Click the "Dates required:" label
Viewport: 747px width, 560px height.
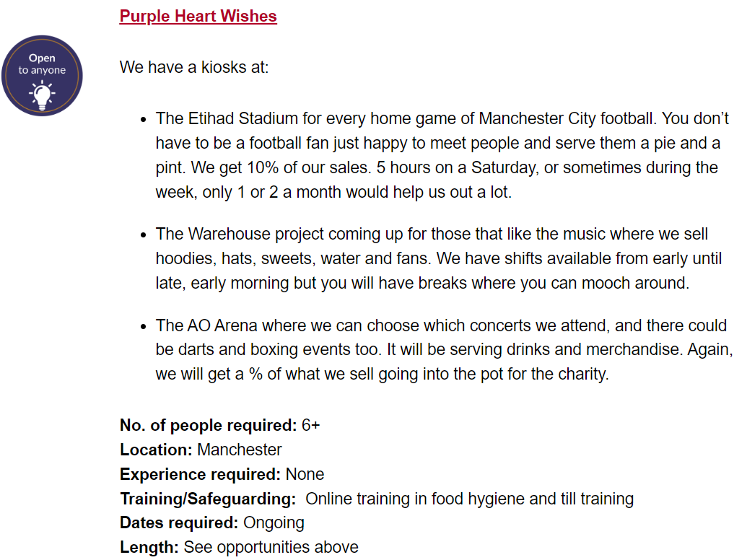179,523
